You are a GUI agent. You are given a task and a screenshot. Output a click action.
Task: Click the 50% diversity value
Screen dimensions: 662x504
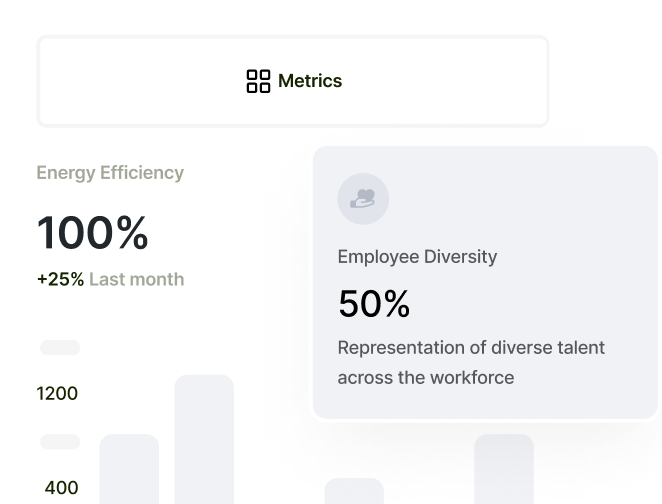374,303
